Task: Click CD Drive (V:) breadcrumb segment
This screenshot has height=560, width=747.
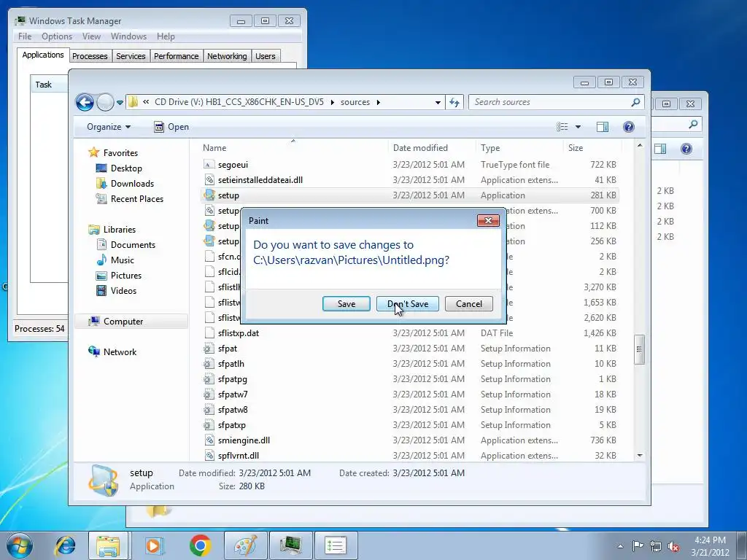Action: 239,102
